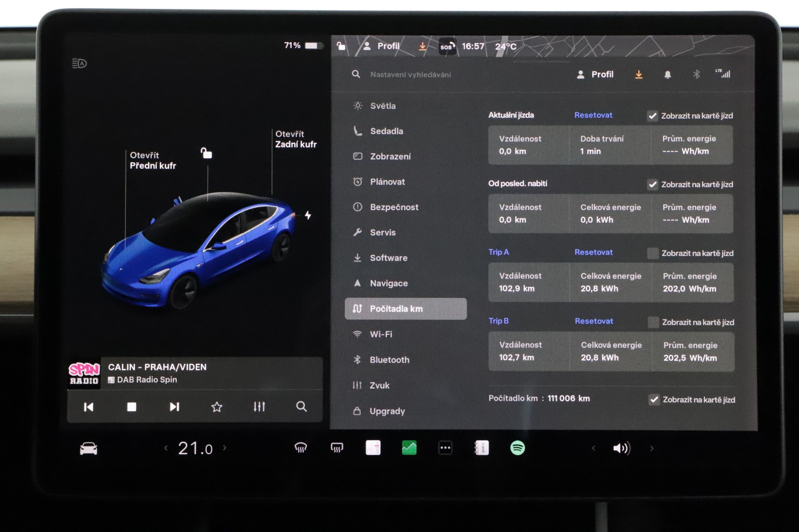Turn on front windshield defrost

(x=301, y=448)
